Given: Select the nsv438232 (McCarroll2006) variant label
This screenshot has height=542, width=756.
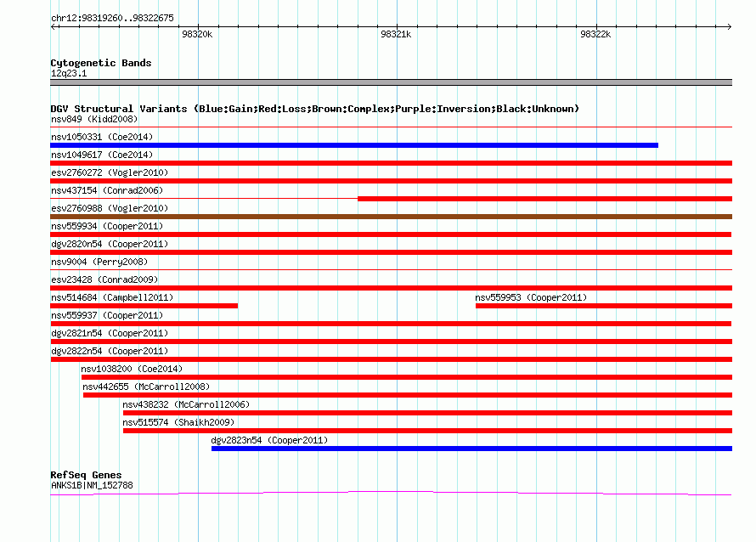Looking at the screenshot, I should 186,404.
